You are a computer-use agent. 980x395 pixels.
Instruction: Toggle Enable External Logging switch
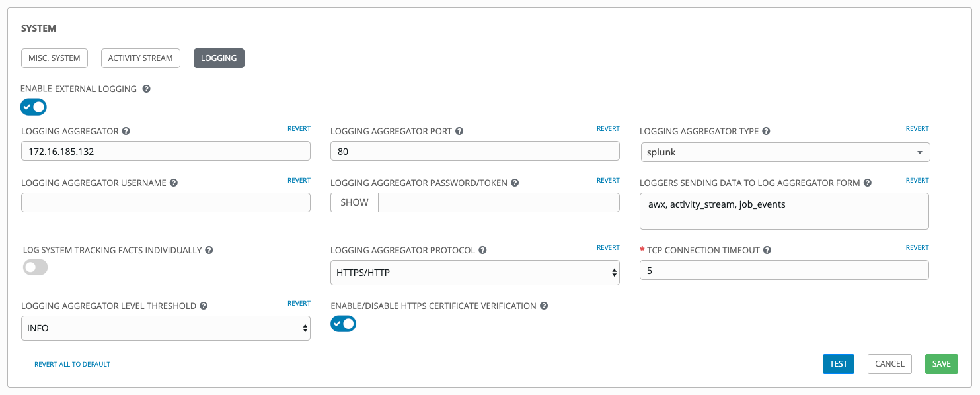(x=34, y=107)
